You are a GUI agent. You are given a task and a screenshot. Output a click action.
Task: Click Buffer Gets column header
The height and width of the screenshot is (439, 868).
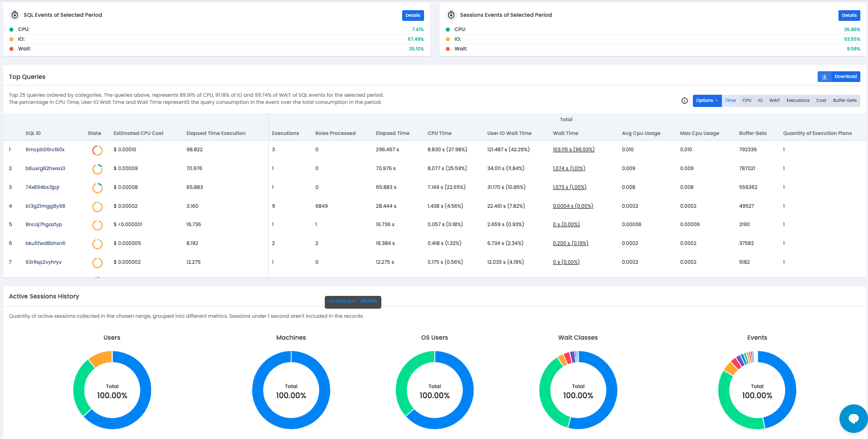point(752,133)
